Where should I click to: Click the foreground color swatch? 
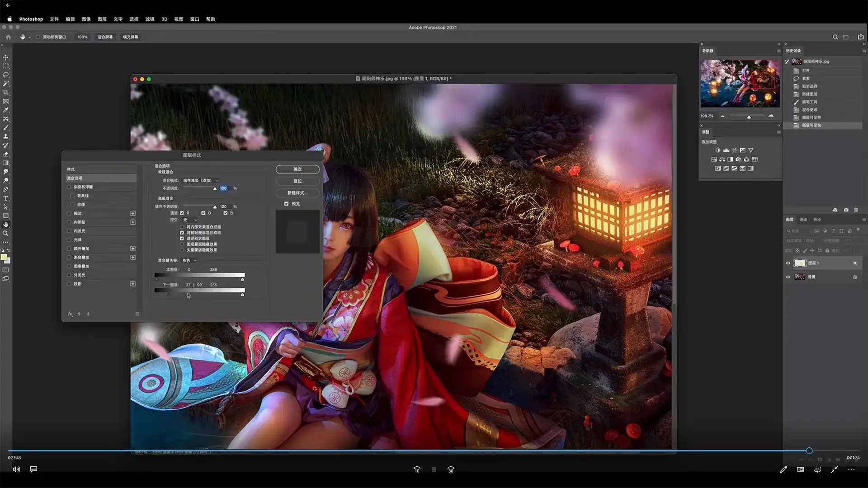4,258
